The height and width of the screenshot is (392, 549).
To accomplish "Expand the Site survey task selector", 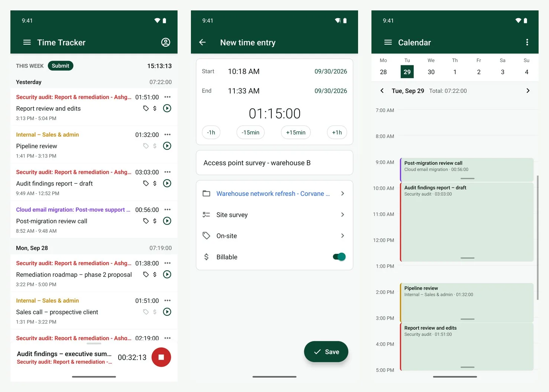I will pyautogui.click(x=274, y=215).
